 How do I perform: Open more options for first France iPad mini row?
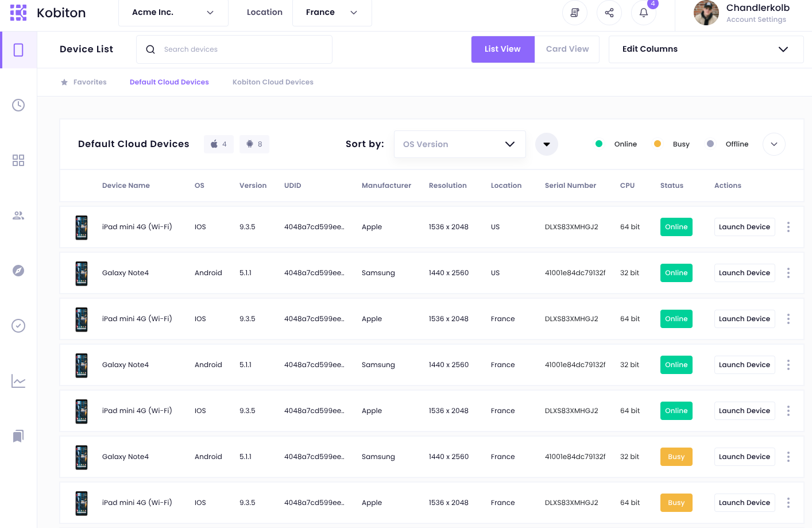[788, 319]
